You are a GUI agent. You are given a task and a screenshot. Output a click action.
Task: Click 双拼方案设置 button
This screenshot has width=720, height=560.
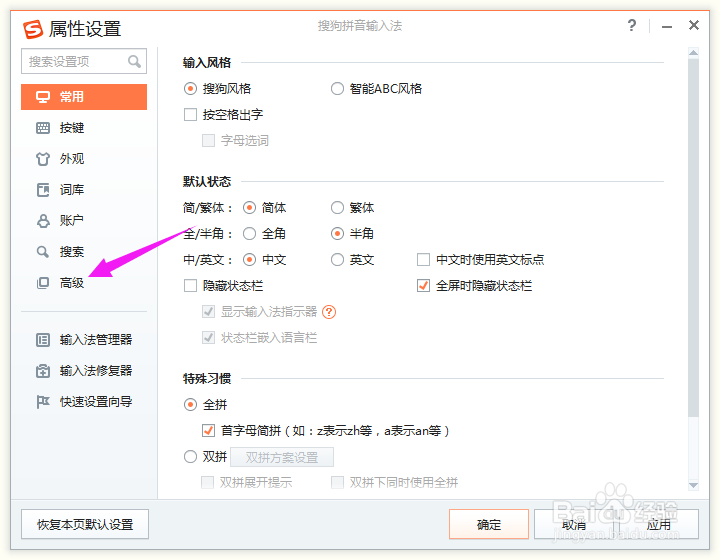pyautogui.click(x=282, y=457)
